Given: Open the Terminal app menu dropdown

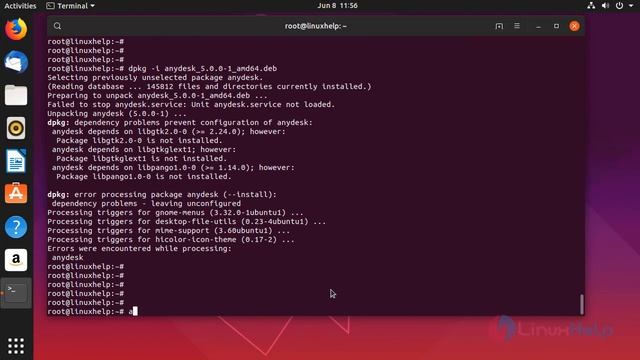Looking at the screenshot, I should [70, 6].
